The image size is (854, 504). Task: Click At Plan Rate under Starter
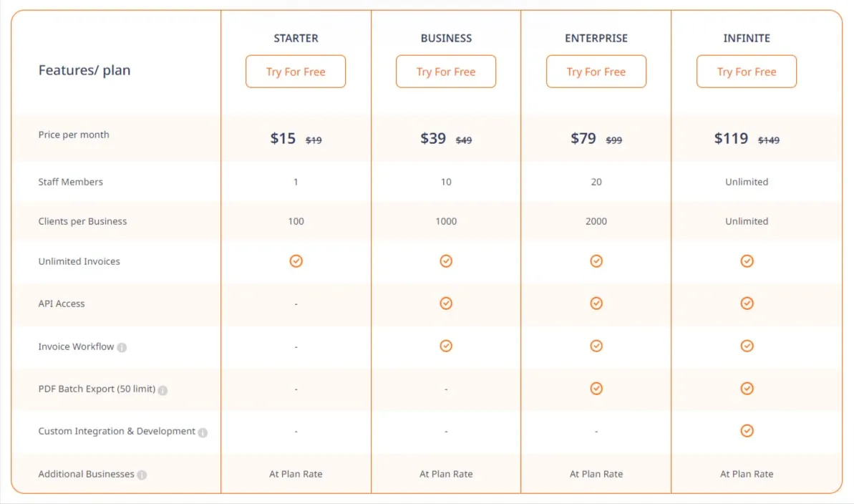pos(296,474)
